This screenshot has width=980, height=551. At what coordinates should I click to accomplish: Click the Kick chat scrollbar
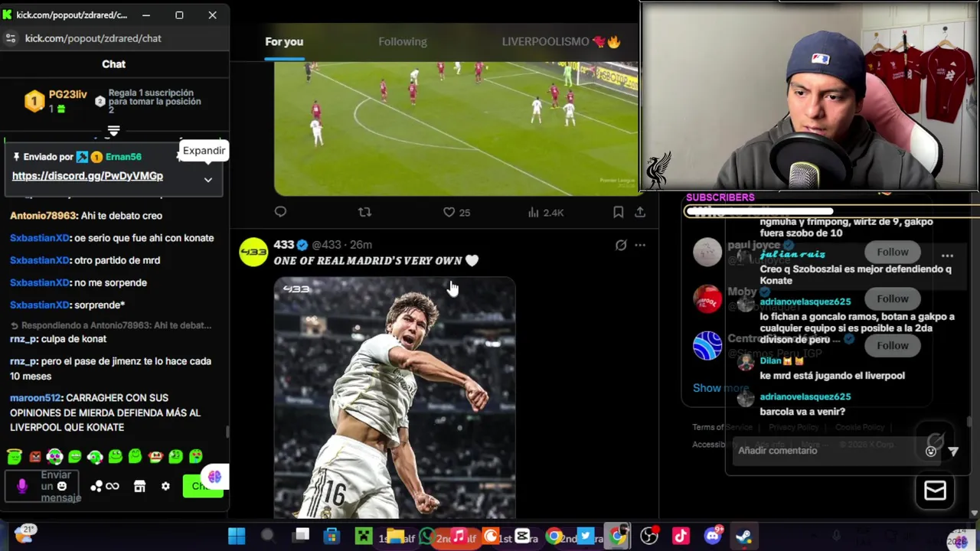[x=227, y=432]
